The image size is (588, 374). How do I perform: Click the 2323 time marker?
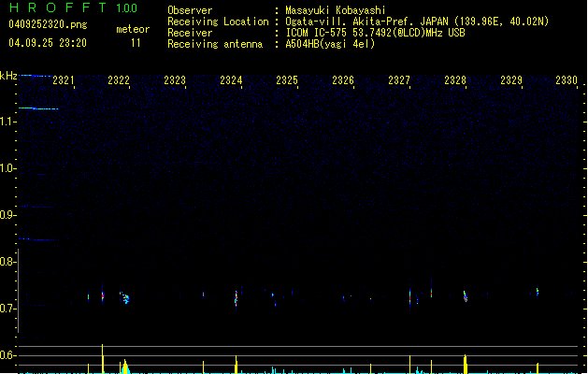175,80
